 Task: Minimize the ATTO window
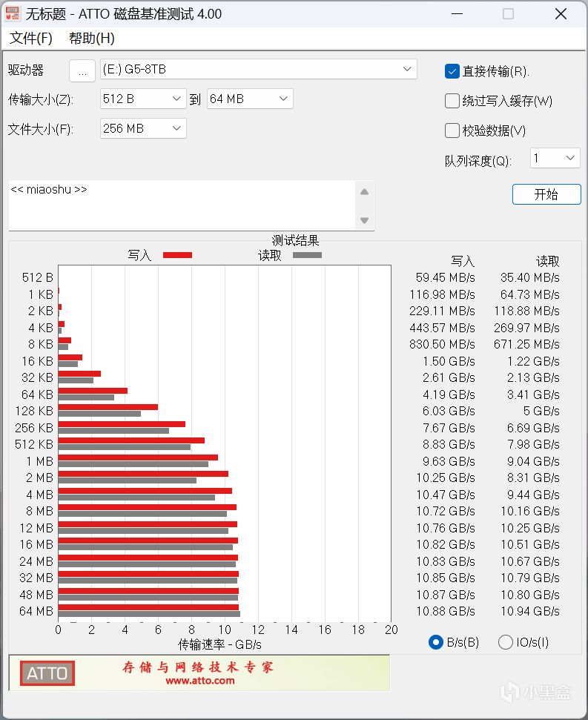click(x=457, y=14)
